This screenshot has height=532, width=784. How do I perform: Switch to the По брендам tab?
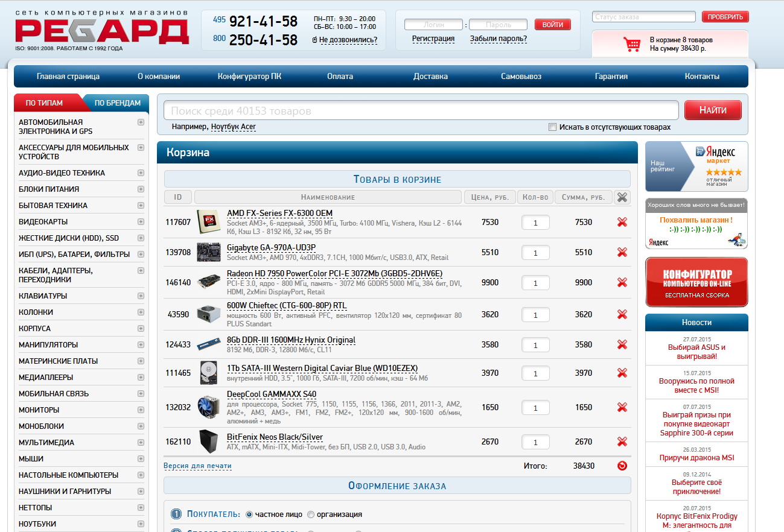point(117,103)
